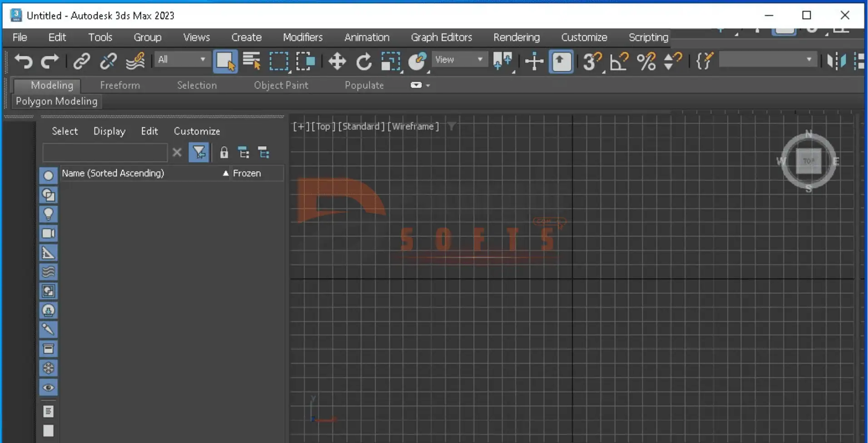
Task: Click the Mirror tool icon
Action: pyautogui.click(x=836, y=61)
